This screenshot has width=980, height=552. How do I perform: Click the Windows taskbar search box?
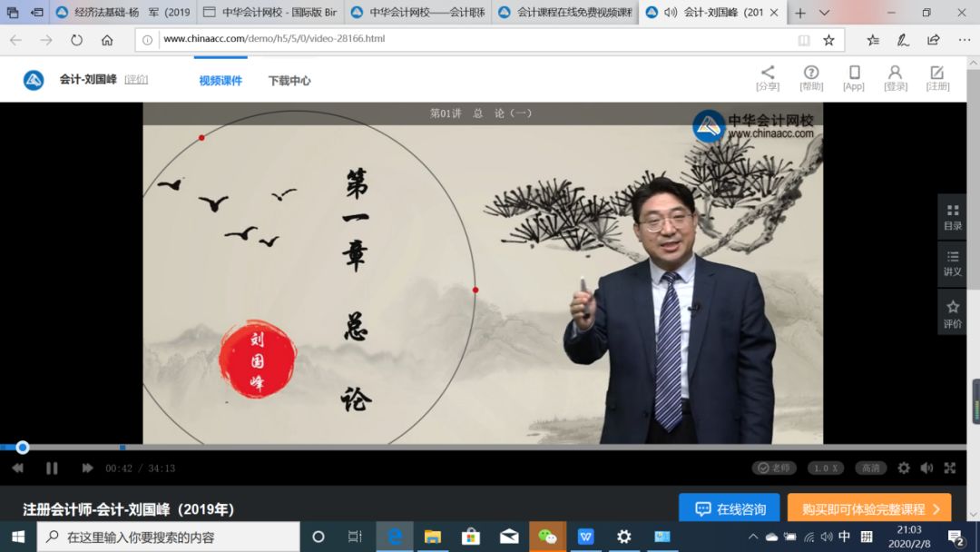(168, 537)
